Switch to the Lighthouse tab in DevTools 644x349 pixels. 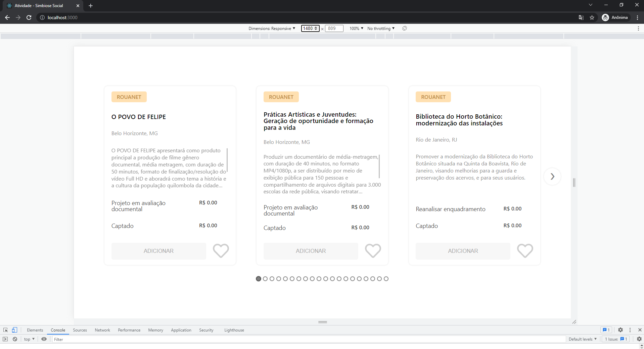click(x=234, y=330)
